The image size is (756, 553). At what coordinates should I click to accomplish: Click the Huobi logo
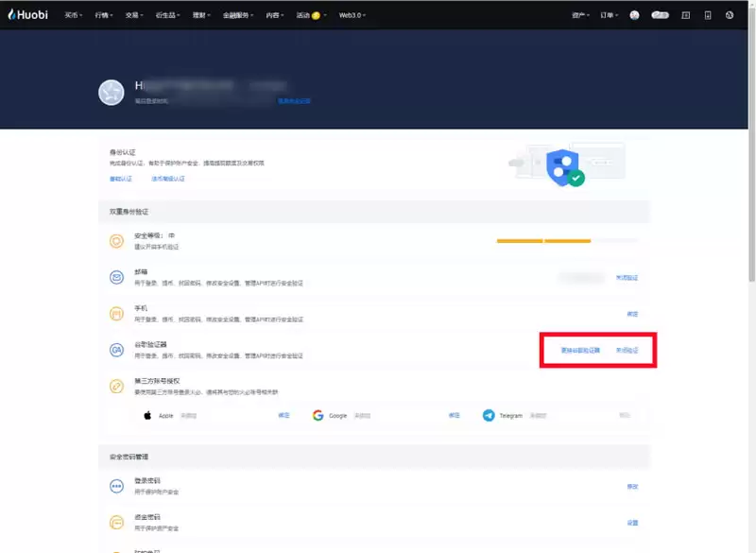pyautogui.click(x=27, y=15)
